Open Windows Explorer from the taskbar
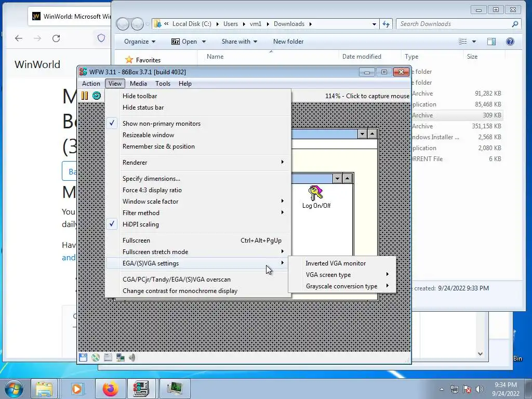Image resolution: width=532 pixels, height=399 pixels. click(45, 389)
